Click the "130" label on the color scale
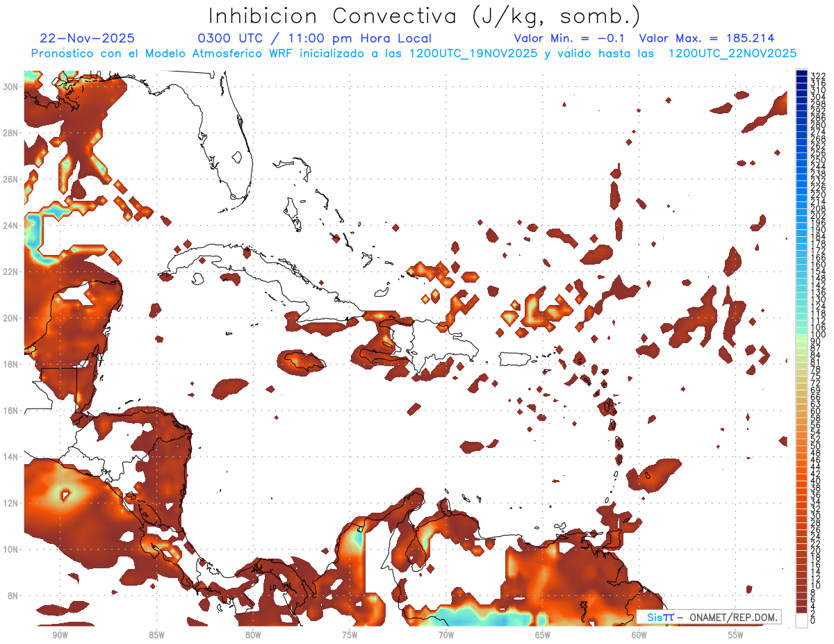 (x=817, y=299)
